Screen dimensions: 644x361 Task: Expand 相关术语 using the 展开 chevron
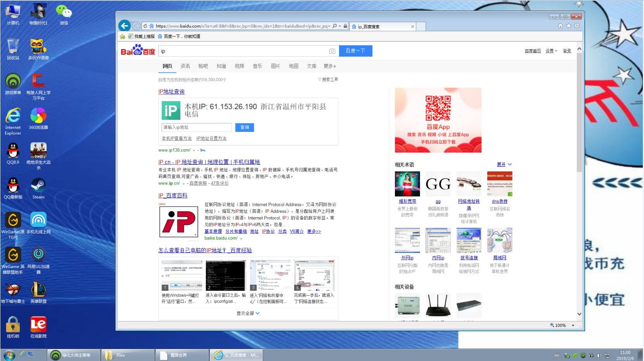[x=504, y=164]
